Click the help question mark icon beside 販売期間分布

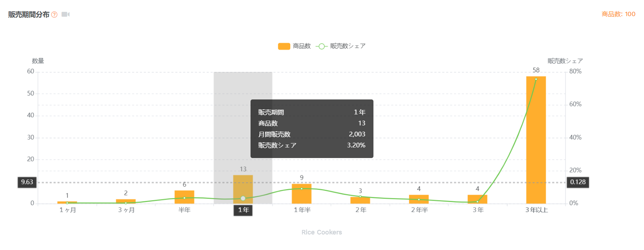pos(54,15)
